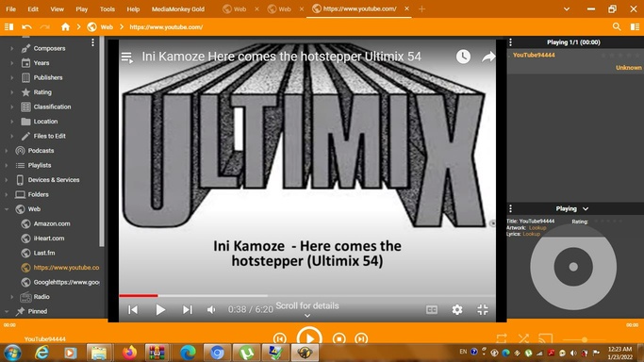The height and width of the screenshot is (362, 644).
Task: Open the View menu
Action: (x=58, y=9)
